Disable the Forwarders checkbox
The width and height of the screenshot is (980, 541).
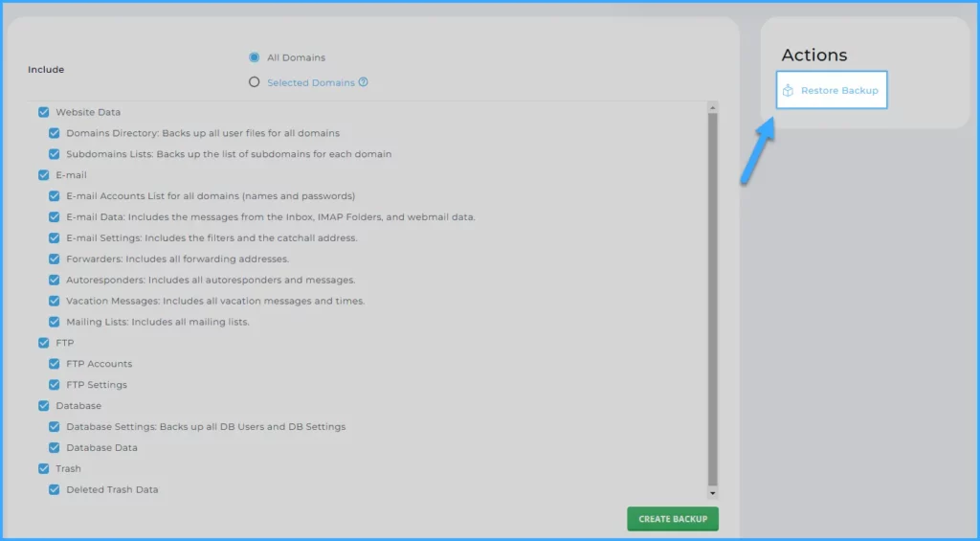pyautogui.click(x=55, y=259)
